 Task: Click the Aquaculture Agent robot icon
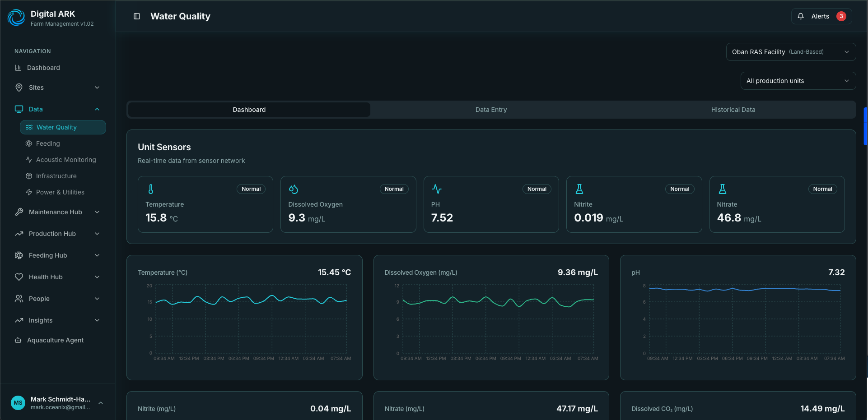click(18, 340)
